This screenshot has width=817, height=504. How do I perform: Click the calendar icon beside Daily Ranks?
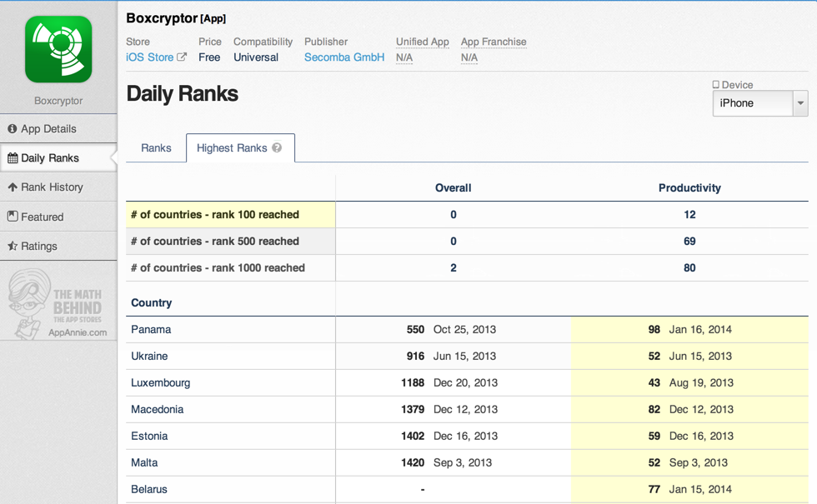tap(13, 158)
